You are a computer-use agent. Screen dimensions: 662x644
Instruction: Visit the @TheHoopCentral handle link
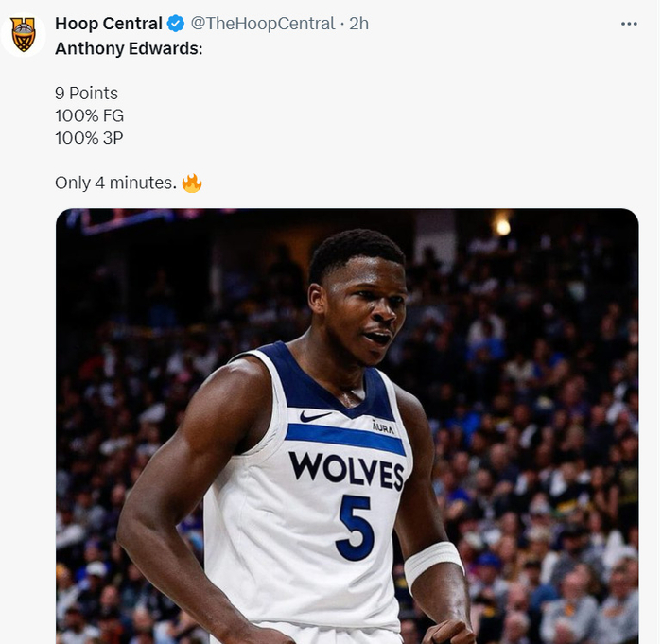(263, 24)
